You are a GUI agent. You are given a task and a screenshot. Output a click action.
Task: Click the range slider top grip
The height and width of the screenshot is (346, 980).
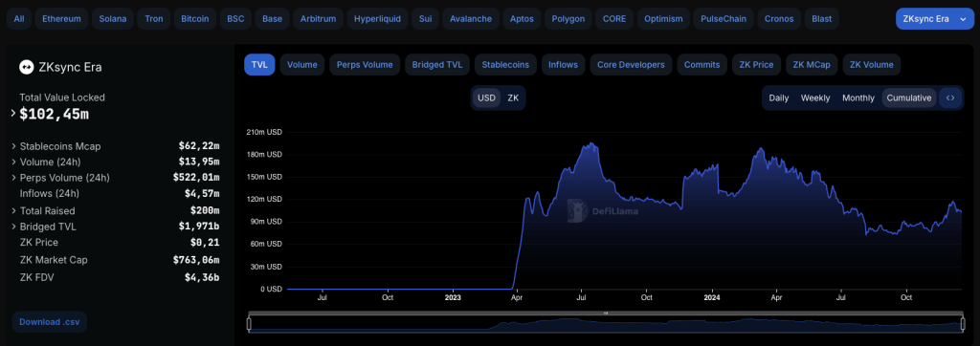605,313
